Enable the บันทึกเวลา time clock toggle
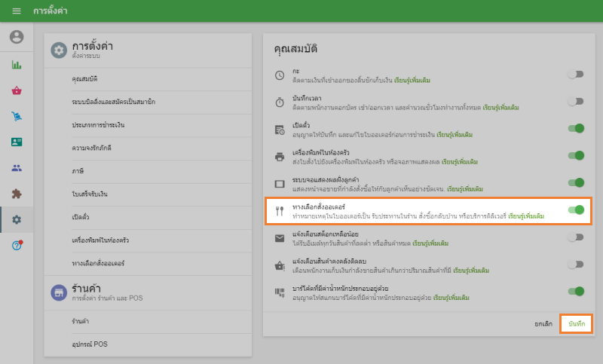 click(576, 102)
